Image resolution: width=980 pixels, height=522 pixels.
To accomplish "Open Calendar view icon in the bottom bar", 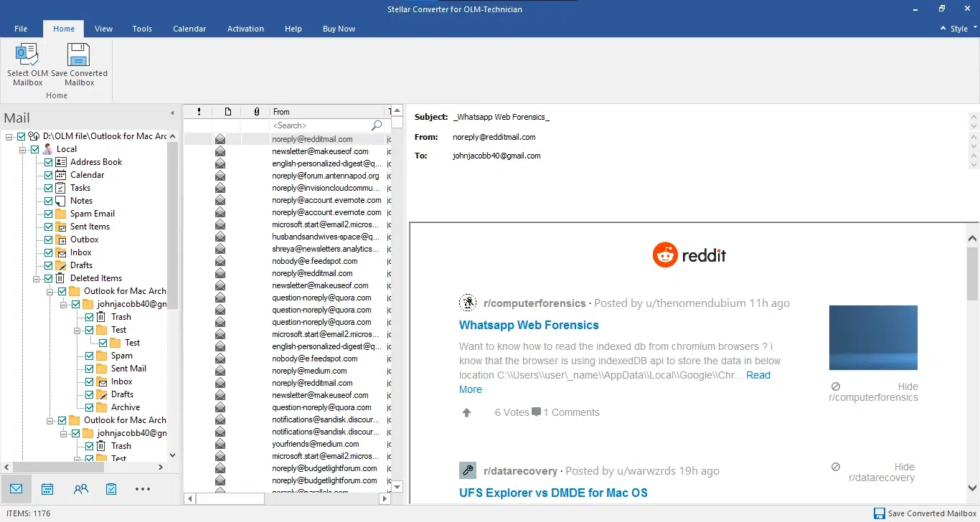I will (47, 489).
